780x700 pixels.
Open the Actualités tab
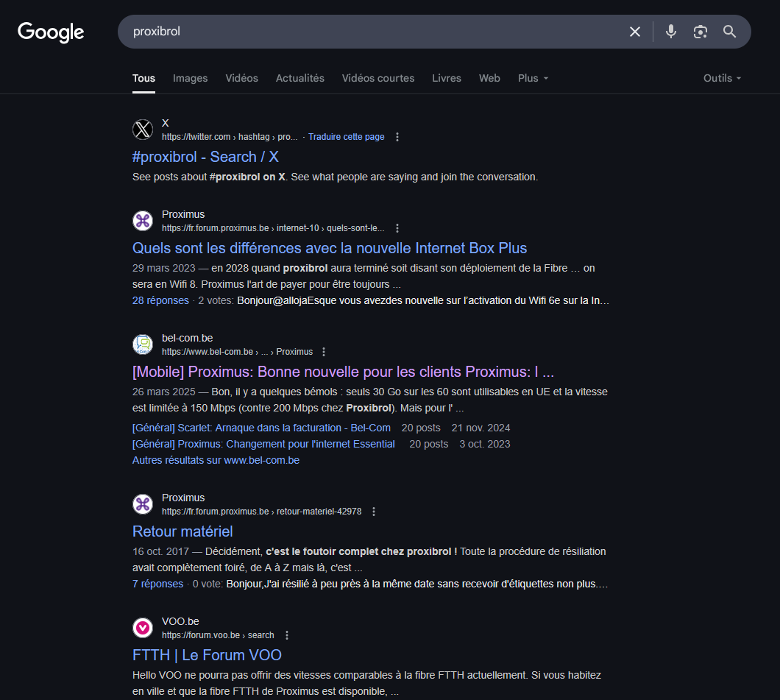click(x=300, y=78)
